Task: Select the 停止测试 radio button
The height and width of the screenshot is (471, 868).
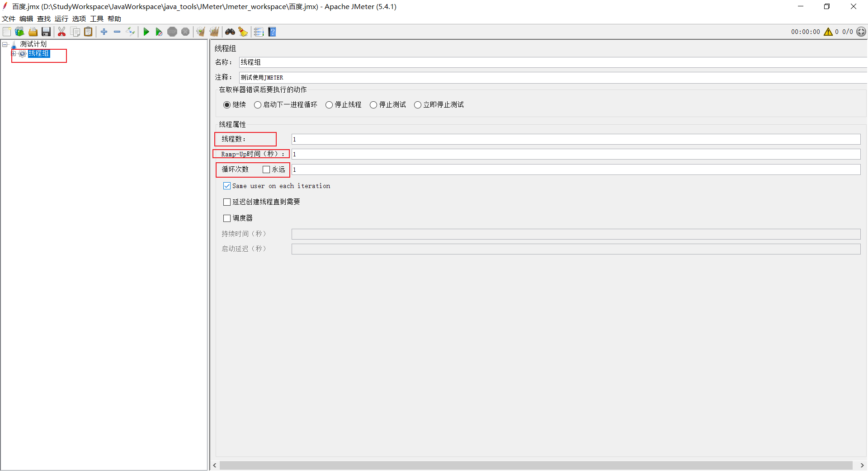Action: (373, 105)
